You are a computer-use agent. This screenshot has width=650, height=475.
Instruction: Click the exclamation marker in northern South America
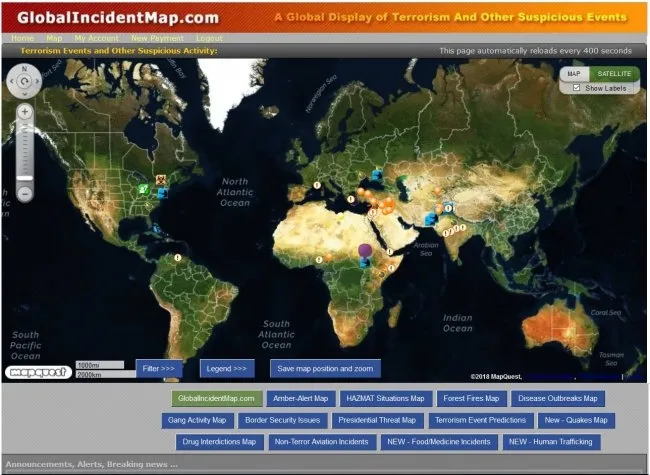coord(178,258)
